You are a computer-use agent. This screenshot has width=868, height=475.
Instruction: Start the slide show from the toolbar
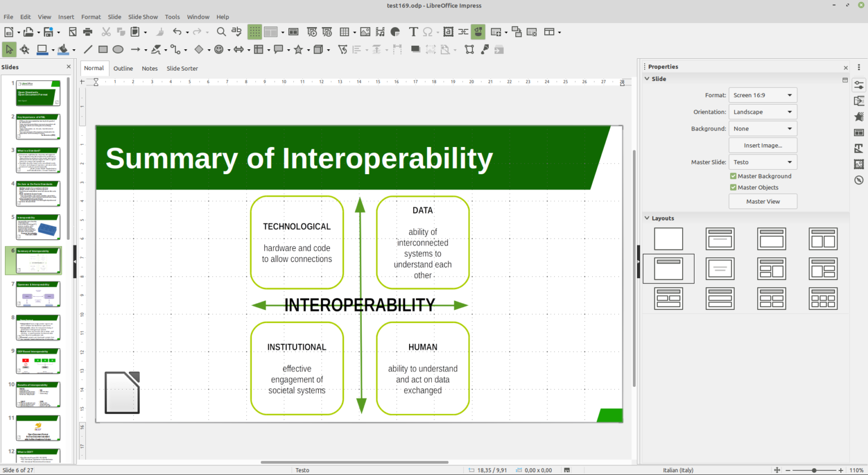tap(312, 32)
